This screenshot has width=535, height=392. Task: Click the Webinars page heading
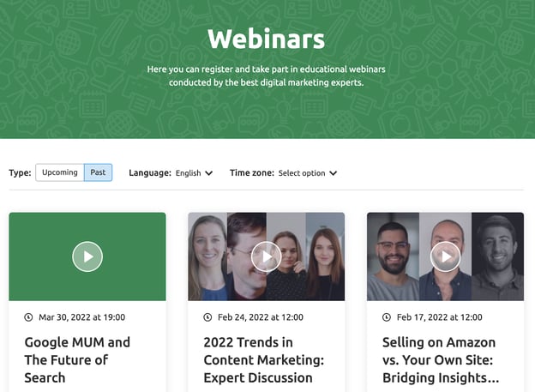click(x=266, y=39)
